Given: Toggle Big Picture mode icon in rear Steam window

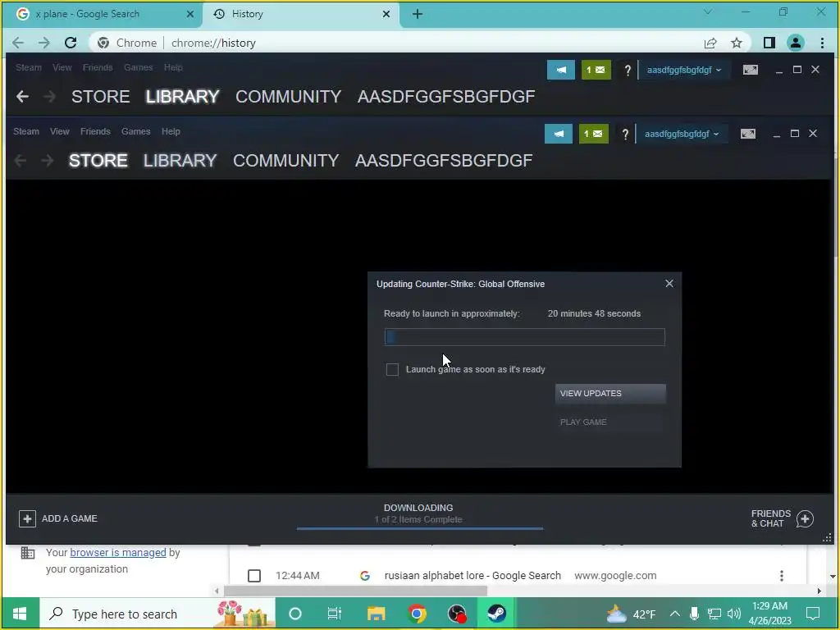Looking at the screenshot, I should pos(751,70).
